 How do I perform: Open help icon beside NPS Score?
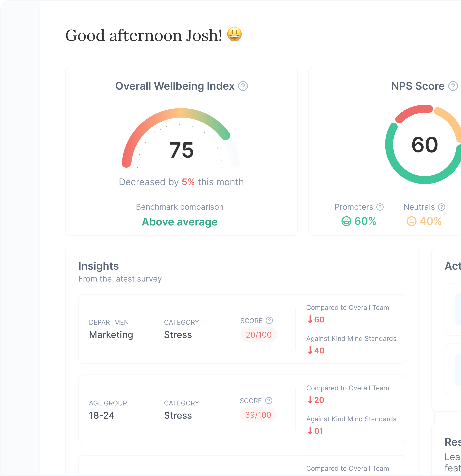click(453, 86)
